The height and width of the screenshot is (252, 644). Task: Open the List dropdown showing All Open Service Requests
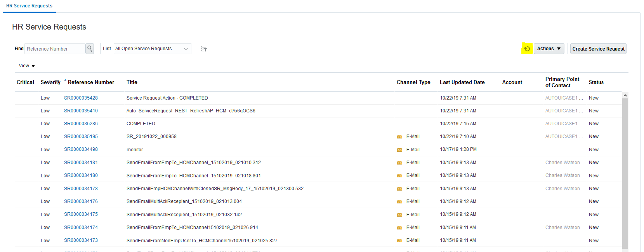152,49
